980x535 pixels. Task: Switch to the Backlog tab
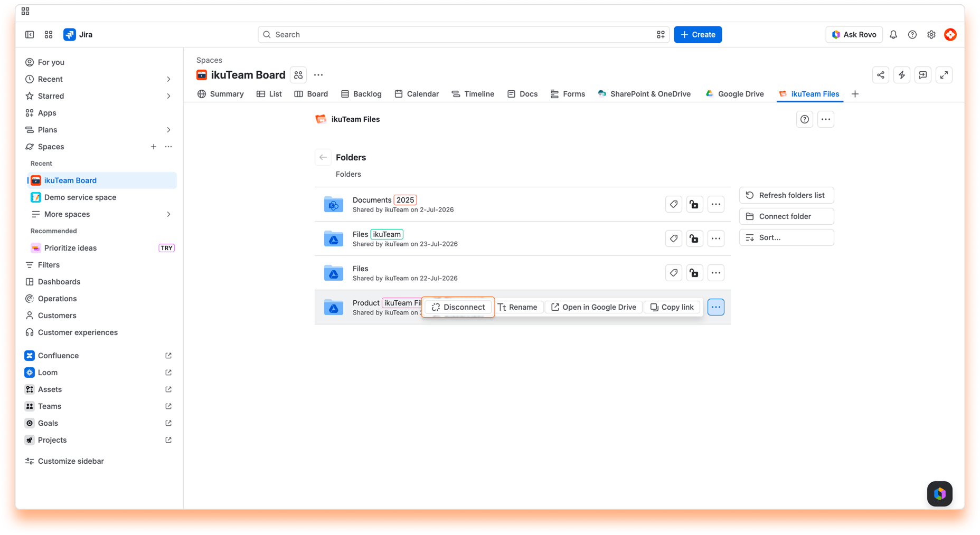tap(361, 94)
